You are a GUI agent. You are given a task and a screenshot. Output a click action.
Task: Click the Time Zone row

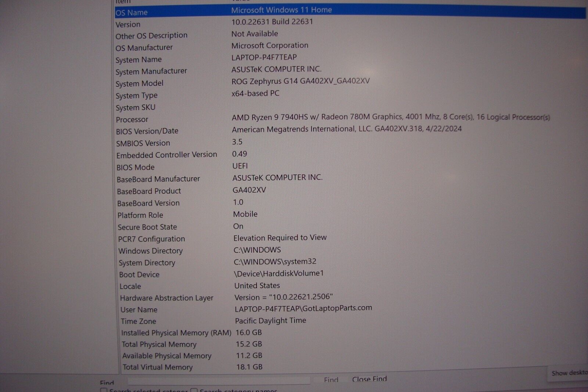[x=350, y=321]
